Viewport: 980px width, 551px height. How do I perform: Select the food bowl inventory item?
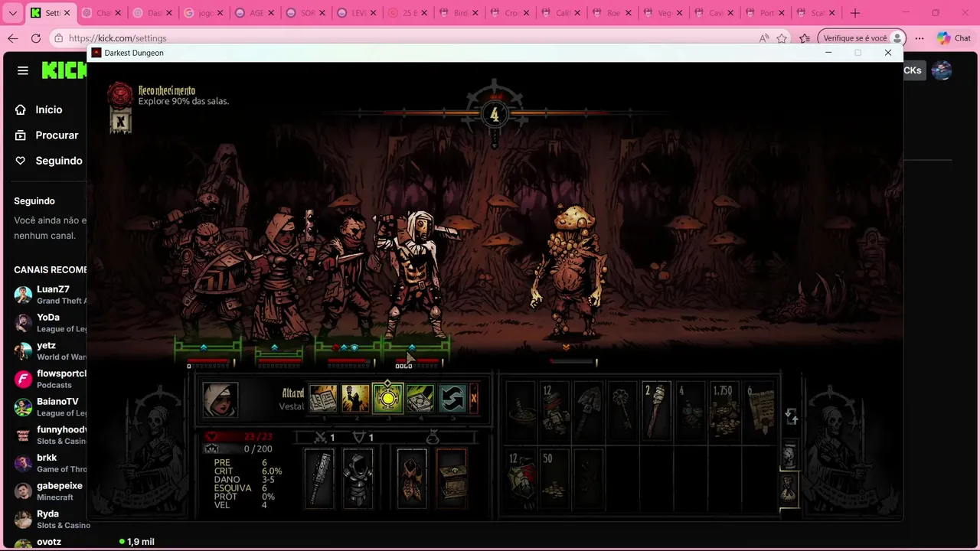521,411
